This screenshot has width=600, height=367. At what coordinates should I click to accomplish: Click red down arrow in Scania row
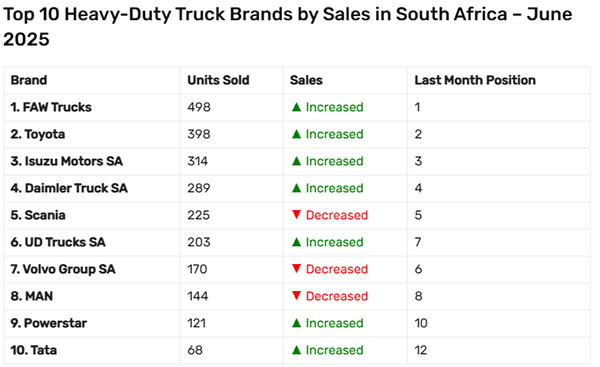pos(296,215)
